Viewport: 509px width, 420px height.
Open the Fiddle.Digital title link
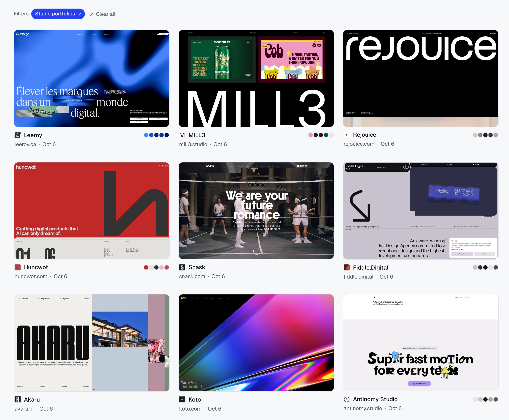pos(370,267)
